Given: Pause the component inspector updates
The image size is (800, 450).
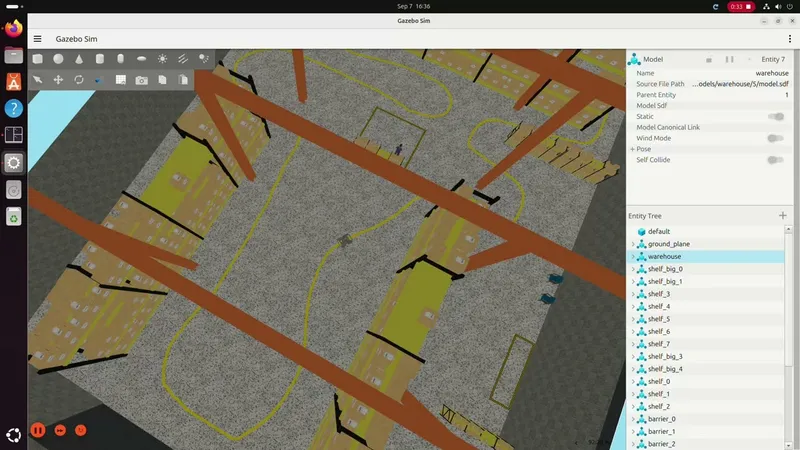Looking at the screenshot, I should [x=730, y=59].
